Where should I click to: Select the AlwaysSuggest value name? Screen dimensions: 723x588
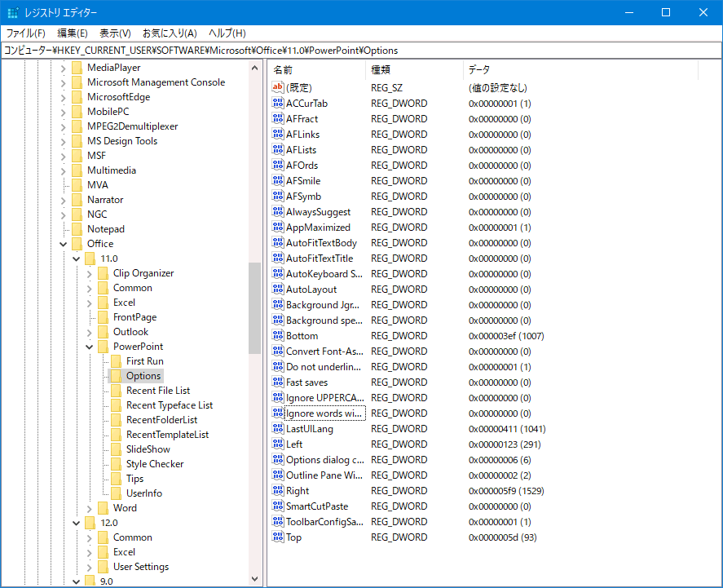point(318,212)
